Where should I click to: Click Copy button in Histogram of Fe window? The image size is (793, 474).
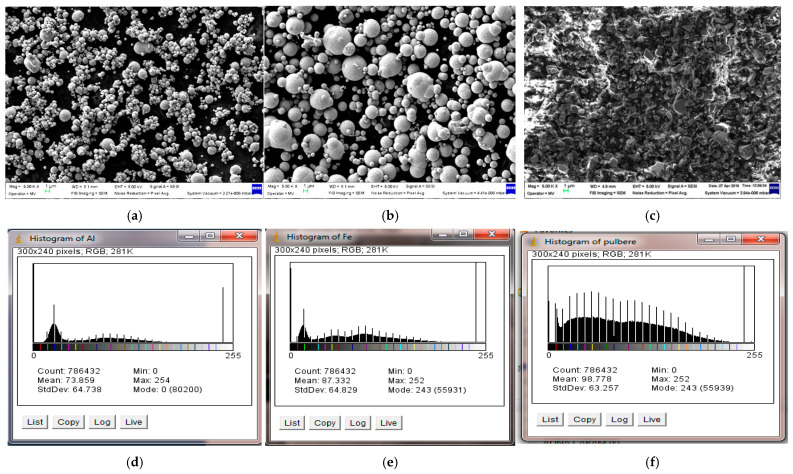point(325,423)
